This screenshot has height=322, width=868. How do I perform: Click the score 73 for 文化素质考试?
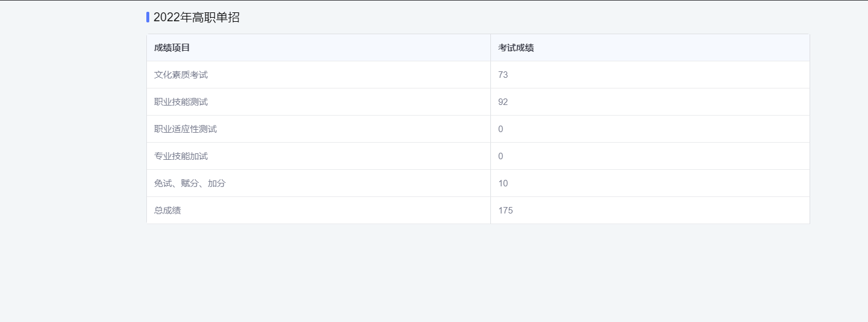[x=503, y=75]
